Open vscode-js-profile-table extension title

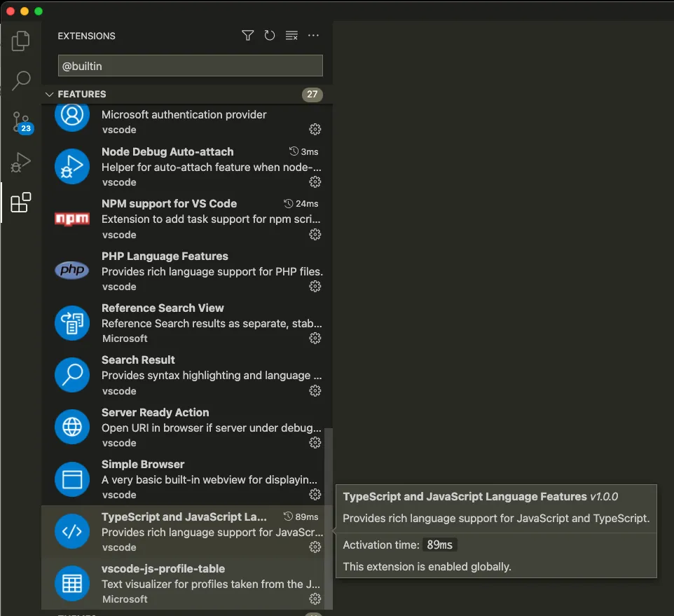pyautogui.click(x=163, y=569)
